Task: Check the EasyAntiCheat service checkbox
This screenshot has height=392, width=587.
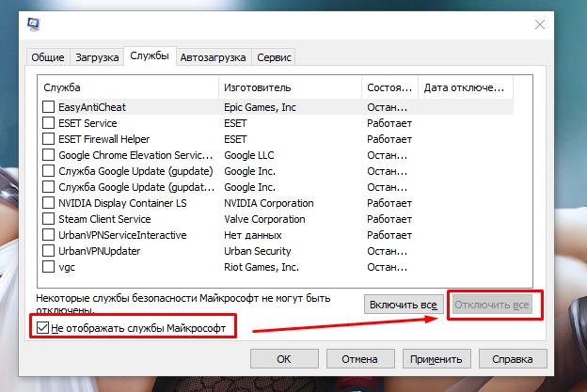Action: pos(48,107)
